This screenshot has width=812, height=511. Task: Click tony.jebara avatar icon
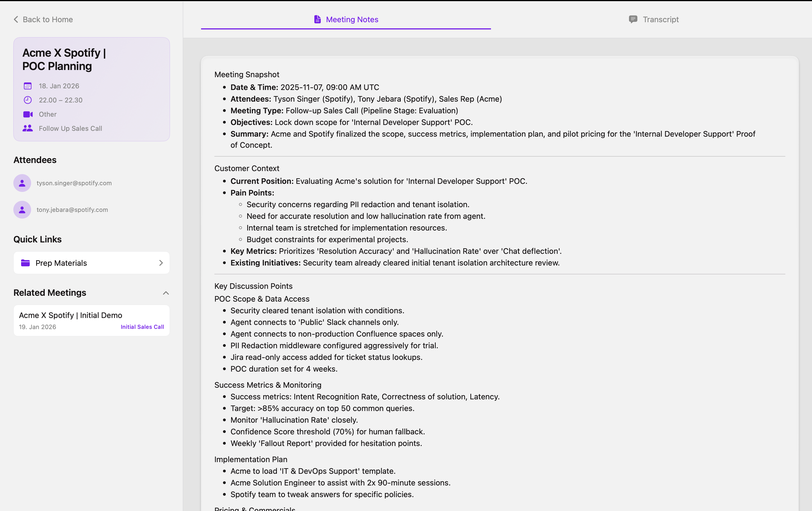click(22, 210)
